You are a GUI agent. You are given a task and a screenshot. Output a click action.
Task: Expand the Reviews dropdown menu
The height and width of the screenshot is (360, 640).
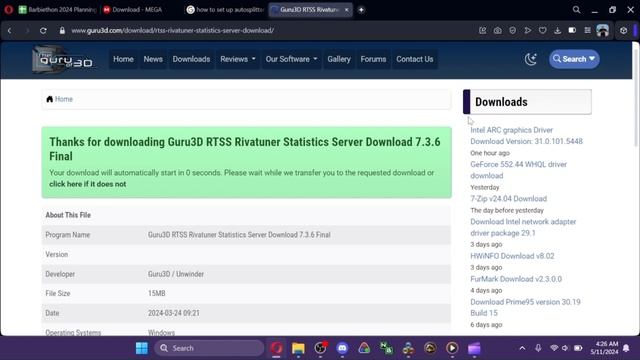[x=238, y=59]
